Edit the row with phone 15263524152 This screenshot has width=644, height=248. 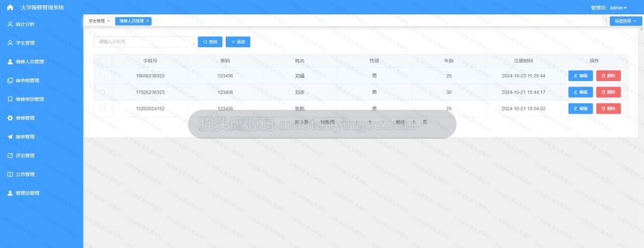[x=580, y=109]
